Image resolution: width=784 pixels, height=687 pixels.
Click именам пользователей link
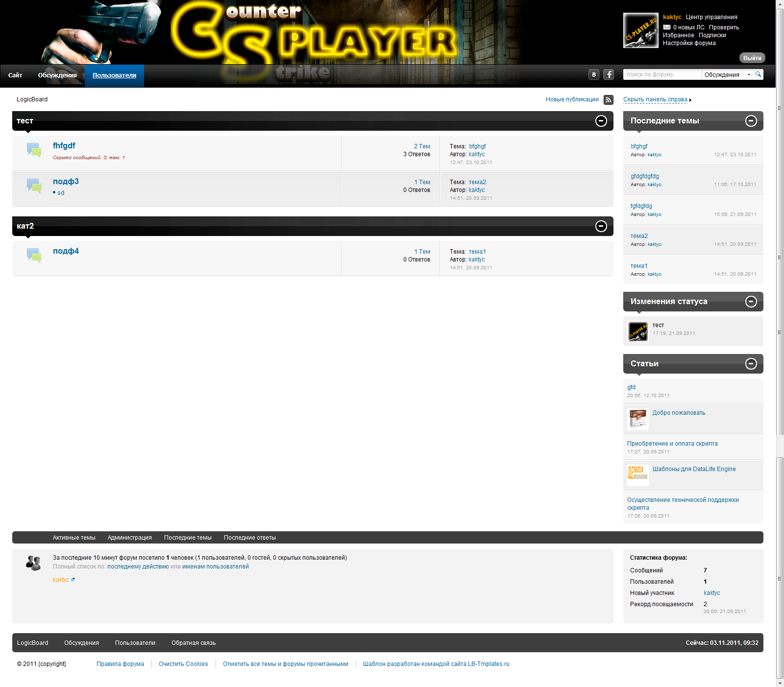216,567
